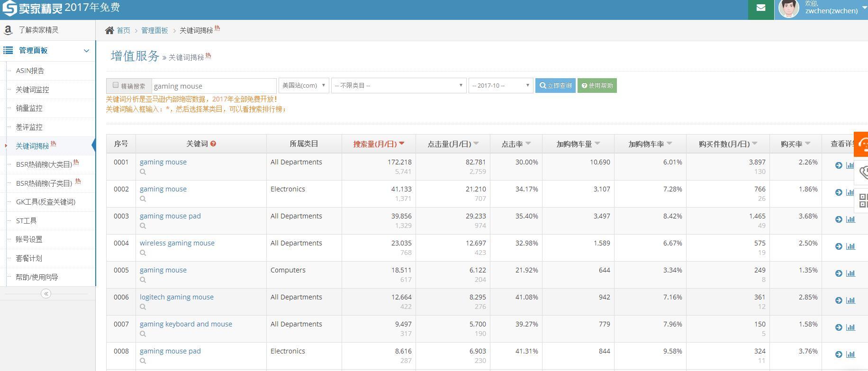Click arrow detail icon for row 0003

[839, 219]
